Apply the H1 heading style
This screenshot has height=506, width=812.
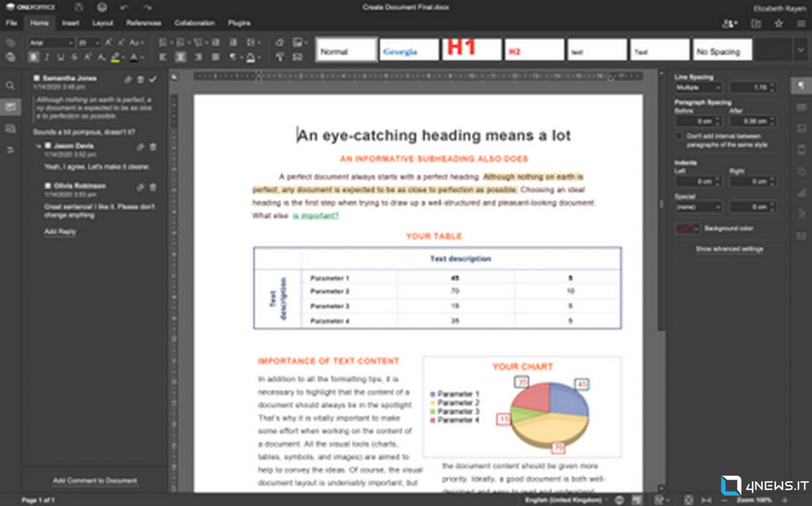[471, 49]
